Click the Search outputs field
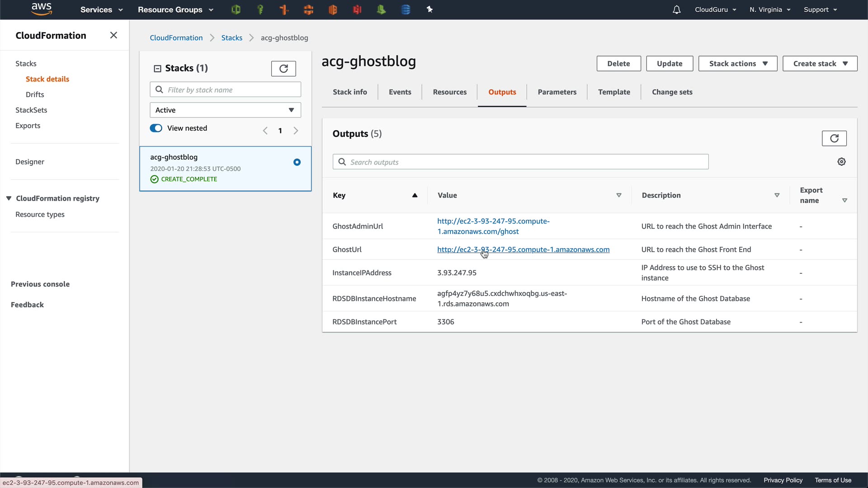Image resolution: width=868 pixels, height=488 pixels. [x=520, y=162]
